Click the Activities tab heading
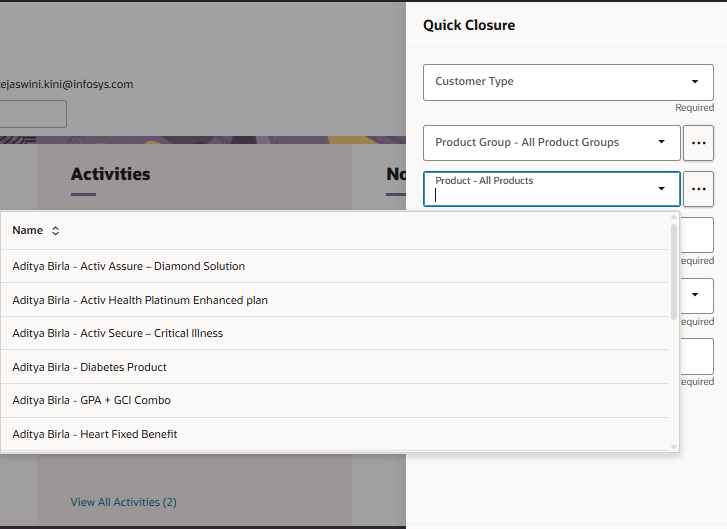Image resolution: width=727 pixels, height=529 pixels. pos(110,174)
